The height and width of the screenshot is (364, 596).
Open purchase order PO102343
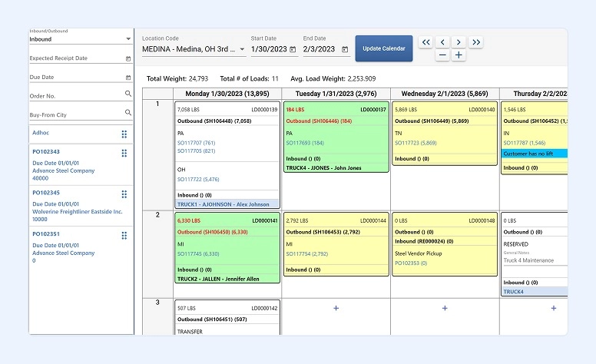point(46,151)
